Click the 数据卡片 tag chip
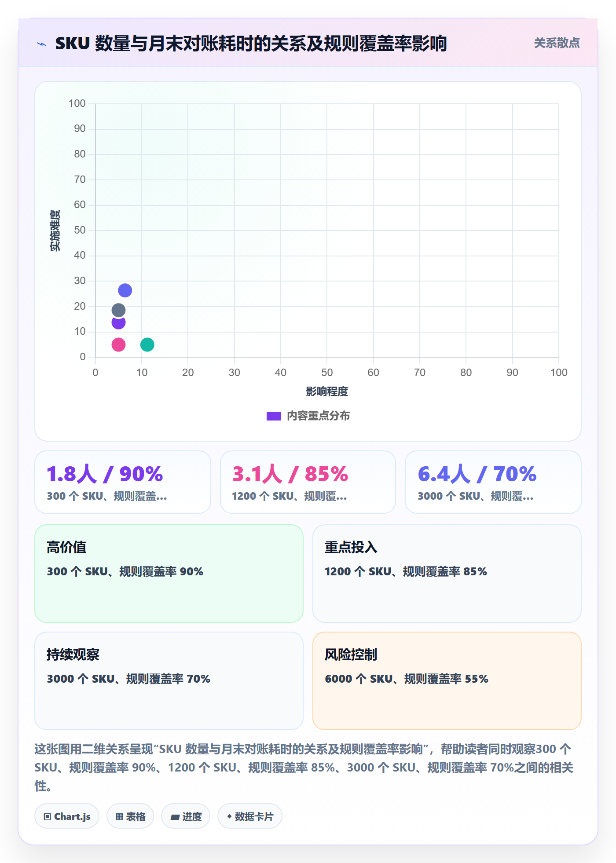 (x=250, y=816)
